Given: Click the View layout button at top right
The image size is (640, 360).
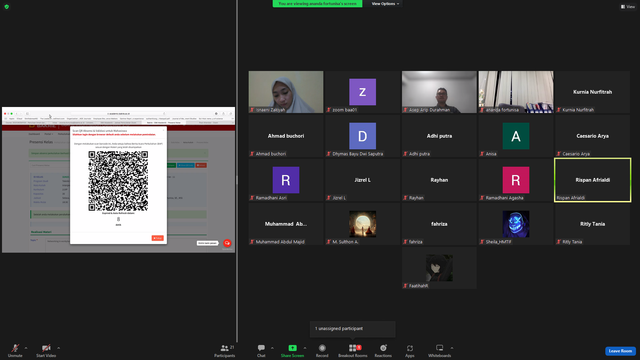Looking at the screenshot, I should 628,7.
